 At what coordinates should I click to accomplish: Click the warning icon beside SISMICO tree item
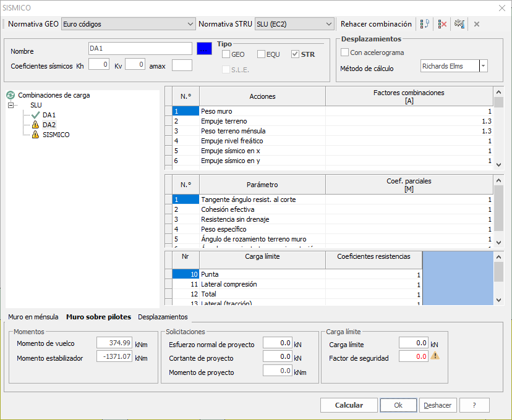click(x=36, y=135)
